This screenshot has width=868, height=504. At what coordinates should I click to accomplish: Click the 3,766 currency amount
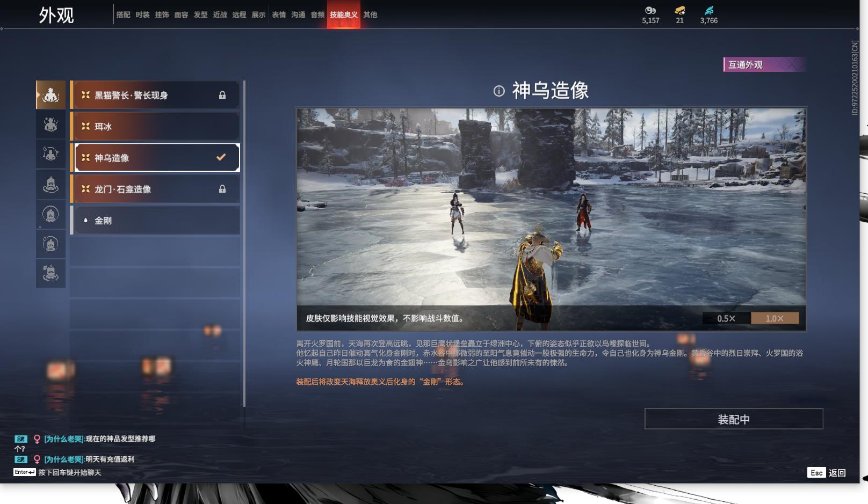point(709,20)
